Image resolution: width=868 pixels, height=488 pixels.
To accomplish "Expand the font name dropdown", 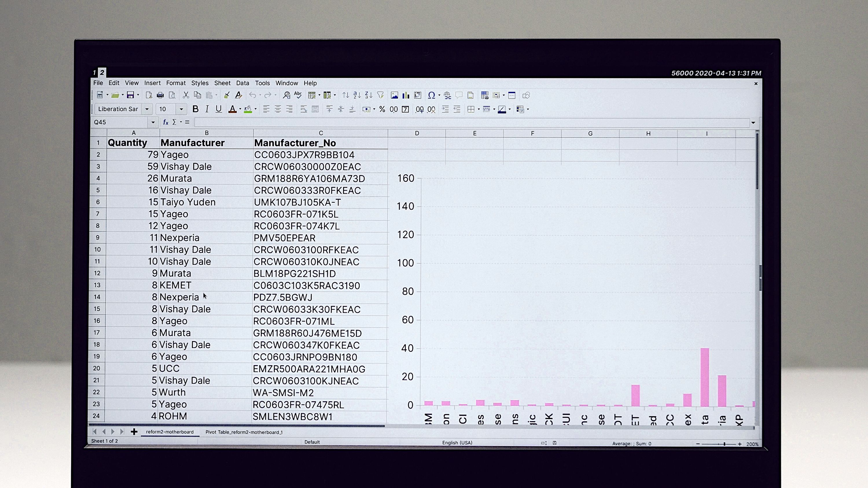I will click(147, 109).
